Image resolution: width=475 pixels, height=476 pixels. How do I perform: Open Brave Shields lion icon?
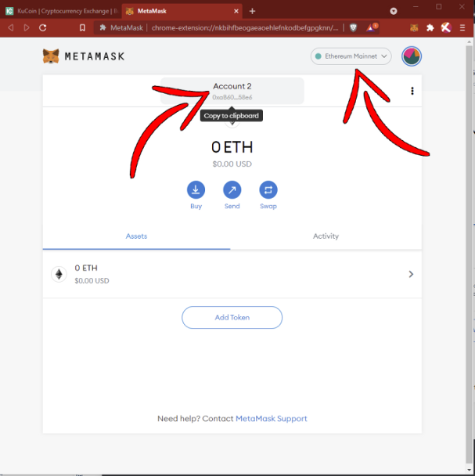[353, 28]
